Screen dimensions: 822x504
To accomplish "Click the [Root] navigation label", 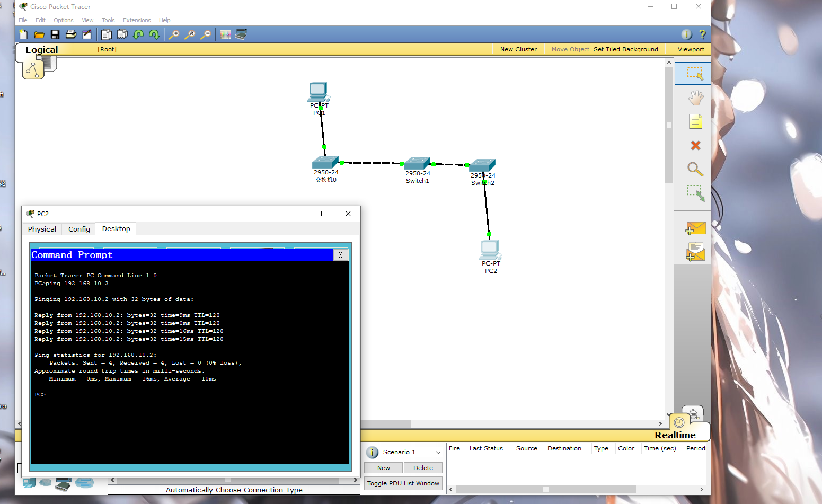I will [x=107, y=49].
